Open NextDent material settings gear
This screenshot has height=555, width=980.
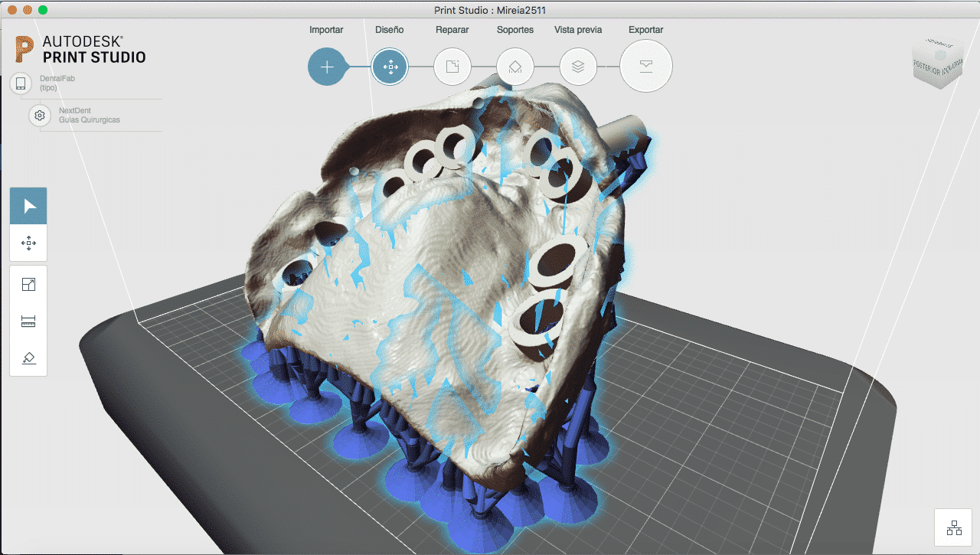point(40,116)
